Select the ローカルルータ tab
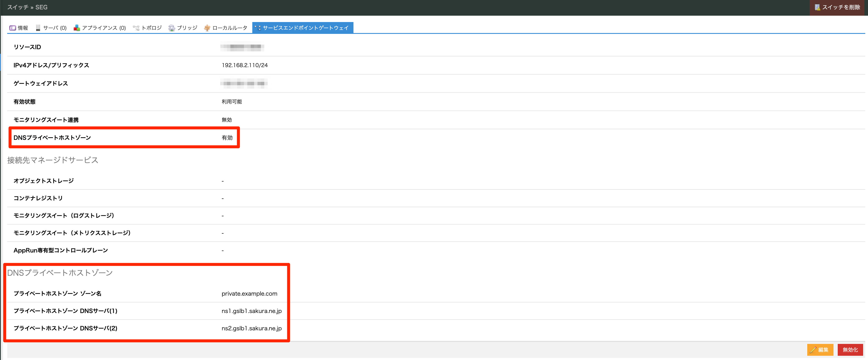The height and width of the screenshot is (360, 868). [229, 28]
